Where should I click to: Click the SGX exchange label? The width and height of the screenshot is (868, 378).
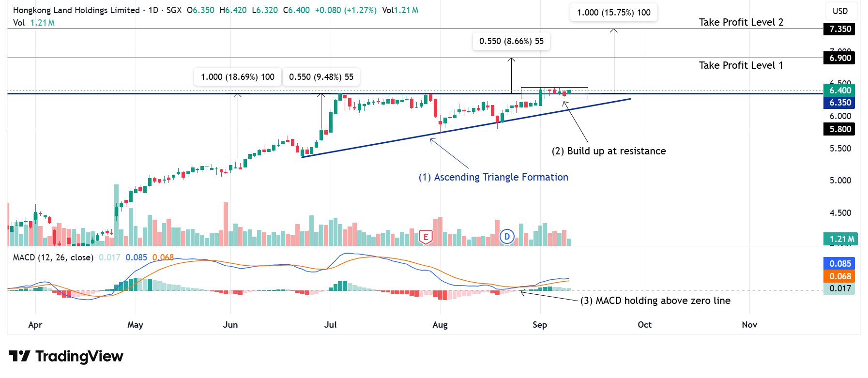(x=174, y=10)
